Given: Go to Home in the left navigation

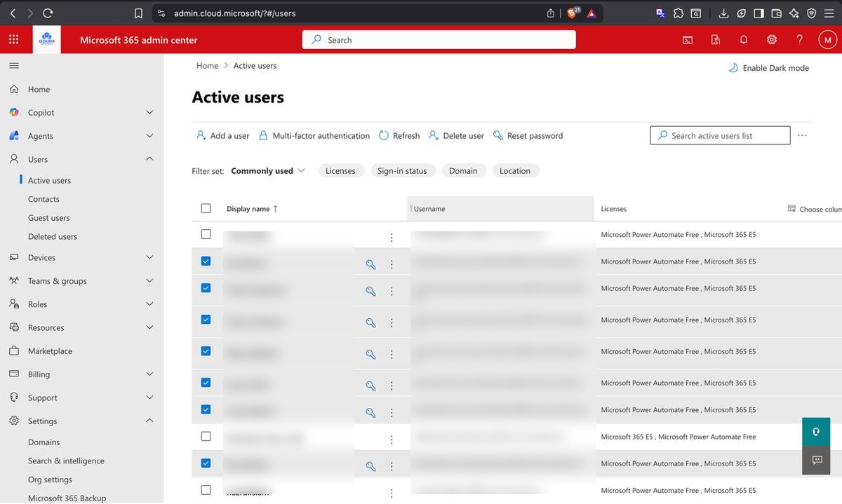Looking at the screenshot, I should [39, 89].
